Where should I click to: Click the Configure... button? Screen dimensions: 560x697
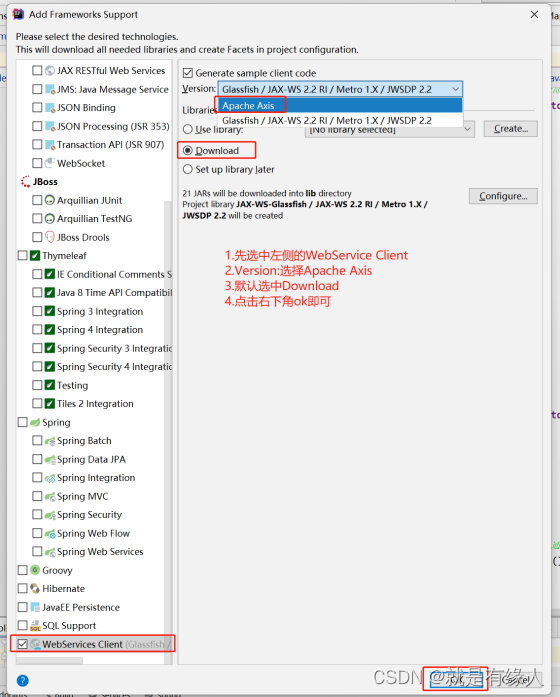click(x=503, y=196)
